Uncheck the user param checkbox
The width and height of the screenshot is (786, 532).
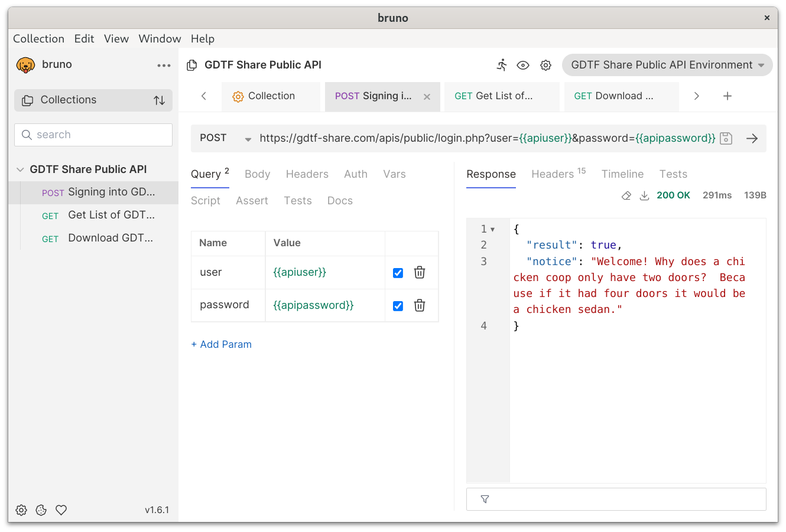point(398,273)
